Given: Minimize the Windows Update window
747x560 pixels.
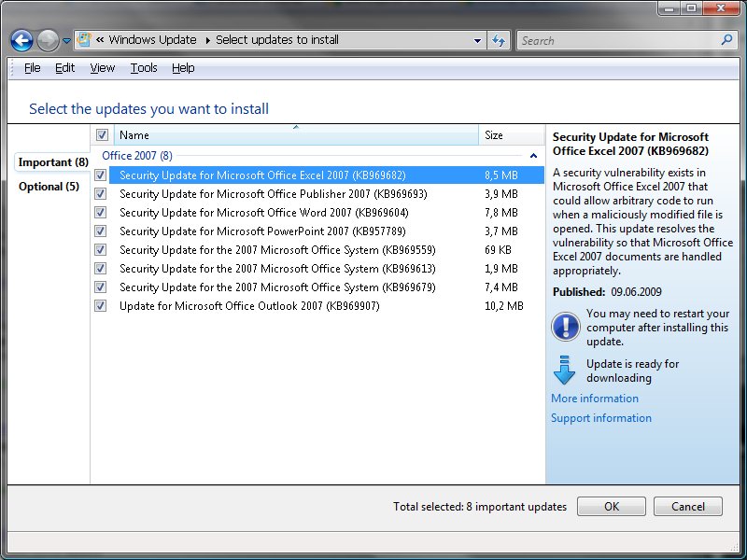Looking at the screenshot, I should tap(669, 8).
